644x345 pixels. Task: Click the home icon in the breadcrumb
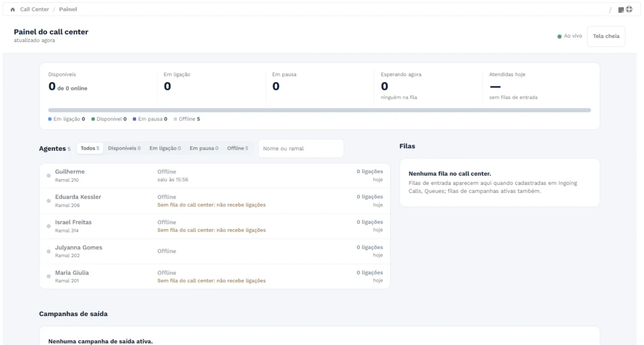coord(13,10)
